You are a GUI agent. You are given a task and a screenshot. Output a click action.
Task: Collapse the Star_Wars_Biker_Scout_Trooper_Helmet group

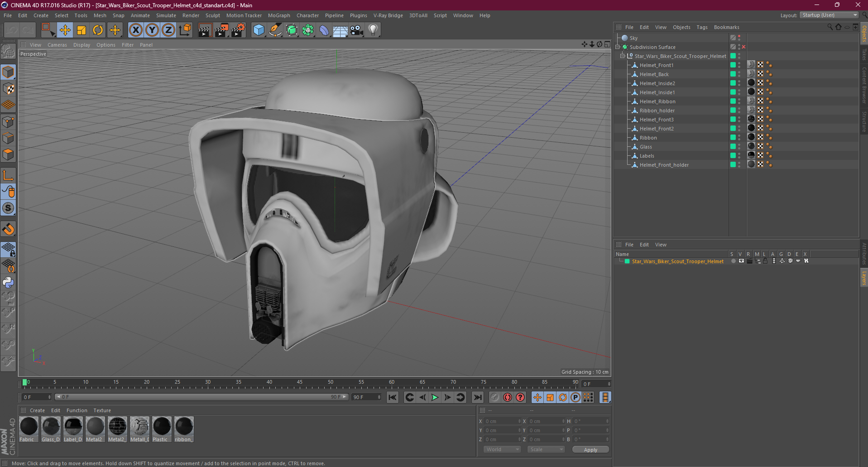pos(623,56)
